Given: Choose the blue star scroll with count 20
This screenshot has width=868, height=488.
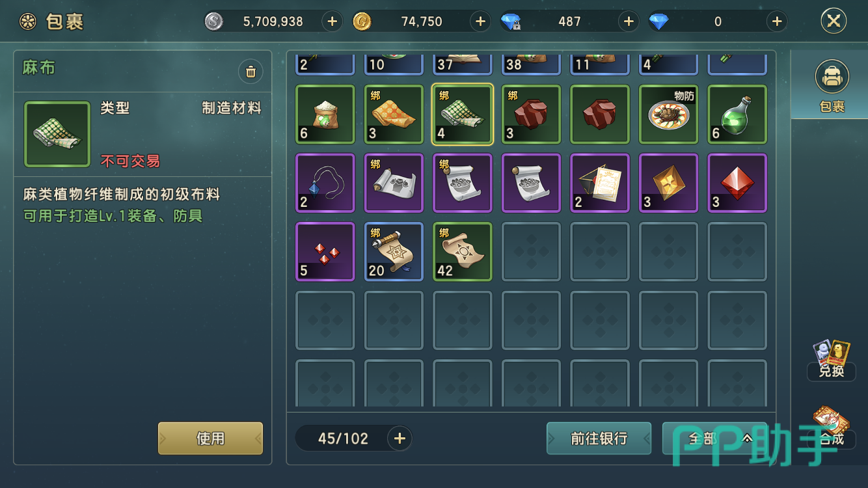Looking at the screenshot, I should (394, 252).
